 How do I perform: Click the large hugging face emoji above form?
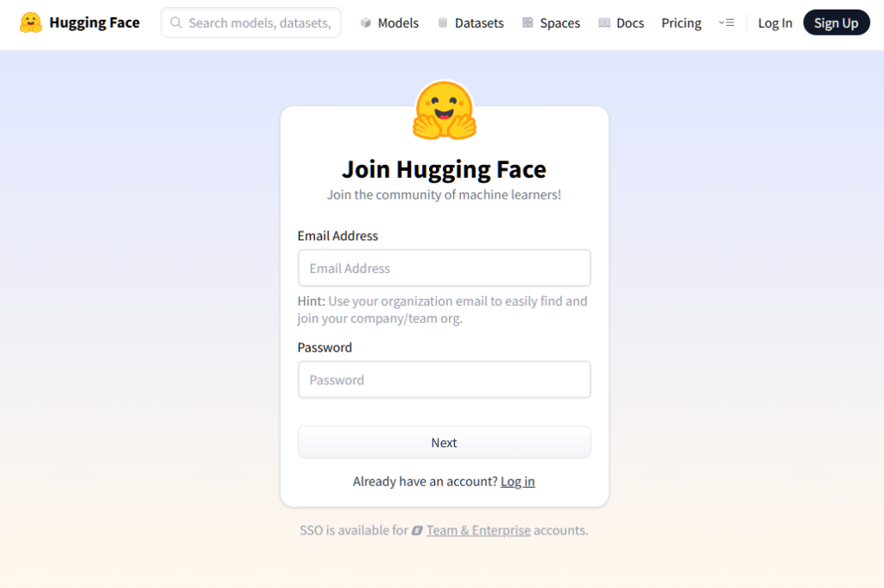pyautogui.click(x=445, y=110)
